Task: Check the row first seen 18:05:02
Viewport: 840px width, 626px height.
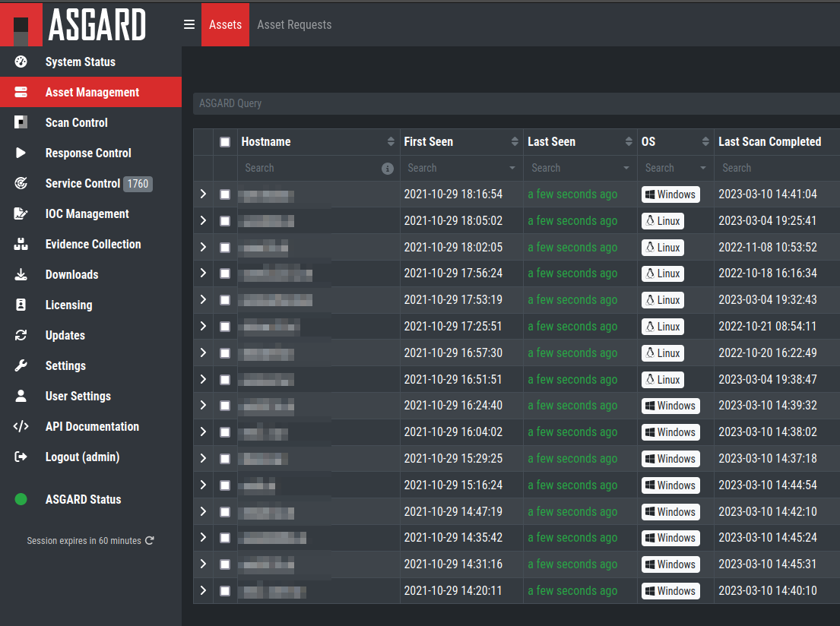Action: click(x=225, y=220)
